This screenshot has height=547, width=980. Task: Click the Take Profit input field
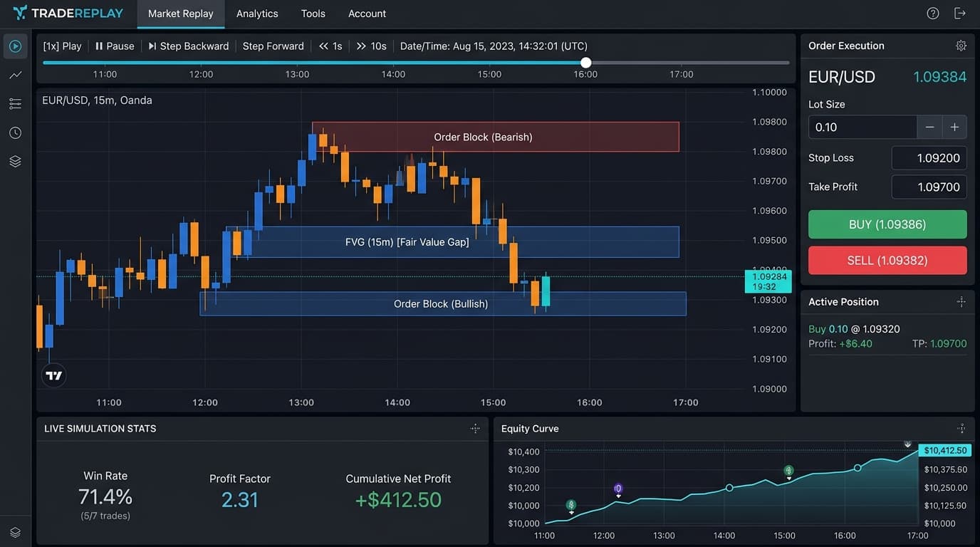coord(929,187)
